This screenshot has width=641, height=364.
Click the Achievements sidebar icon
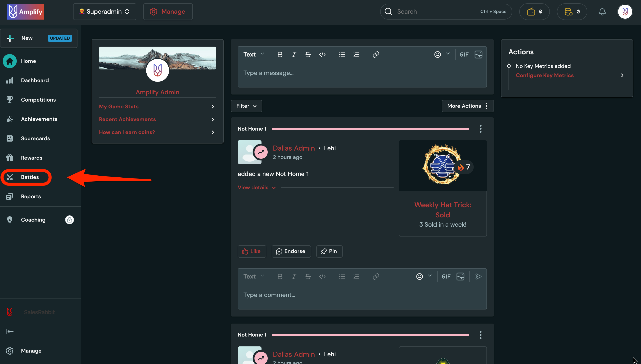point(9,119)
